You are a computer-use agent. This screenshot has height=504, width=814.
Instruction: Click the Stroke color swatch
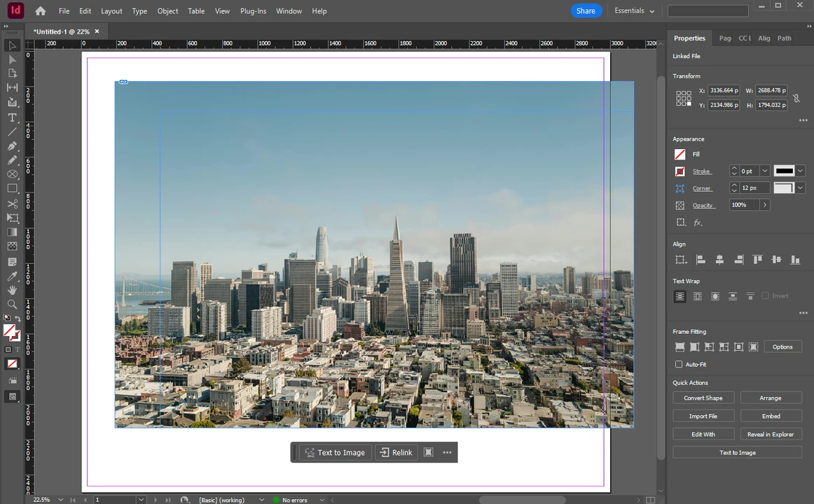pyautogui.click(x=680, y=171)
